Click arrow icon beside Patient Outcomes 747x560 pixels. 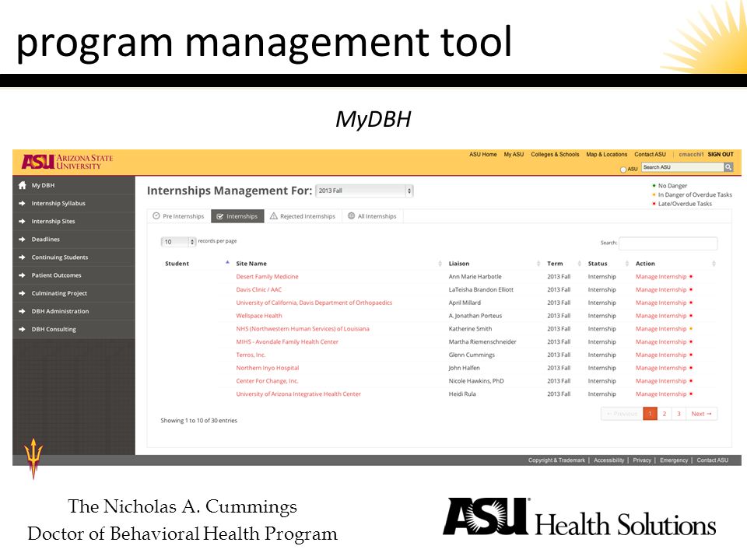coord(22,275)
